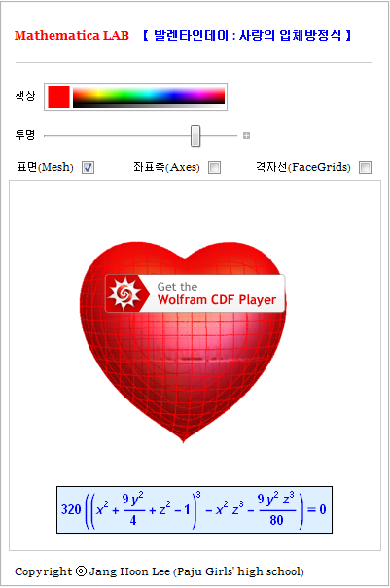Viewport: 390px width, 588px height.
Task: Click left end of 투명 slider track
Action: (x=46, y=136)
